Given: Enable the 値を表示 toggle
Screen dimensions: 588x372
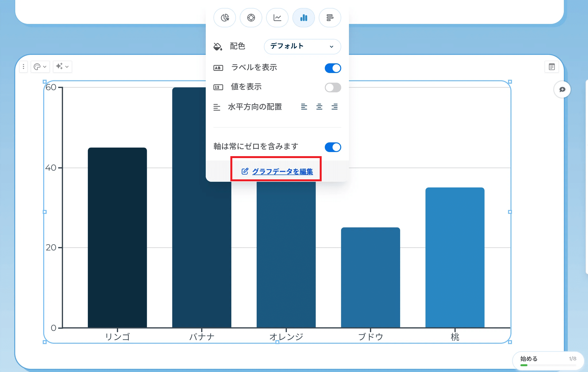Looking at the screenshot, I should (333, 87).
